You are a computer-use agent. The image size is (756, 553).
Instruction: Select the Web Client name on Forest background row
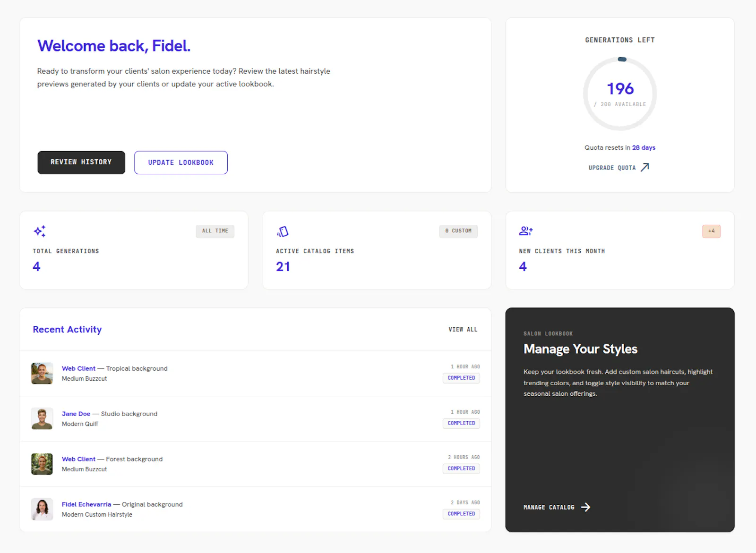(78, 459)
